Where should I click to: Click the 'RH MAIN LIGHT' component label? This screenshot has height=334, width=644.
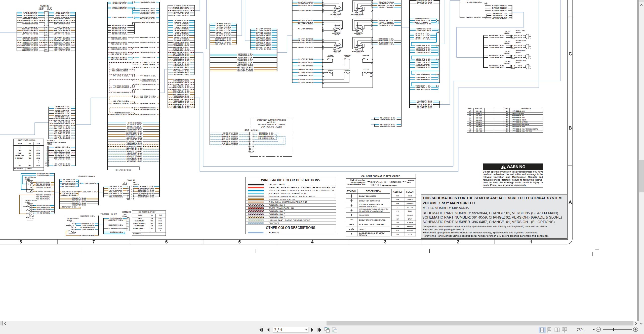pyautogui.click(x=521, y=61)
